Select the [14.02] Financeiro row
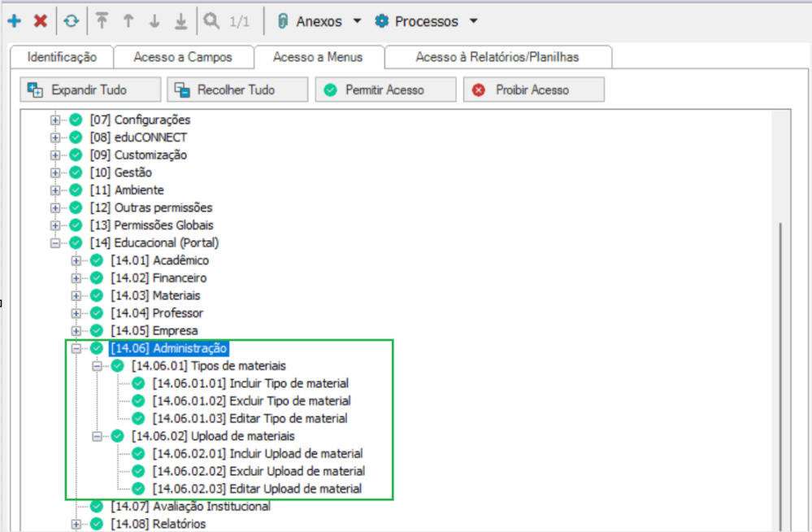The width and height of the screenshot is (812, 532). [158, 278]
